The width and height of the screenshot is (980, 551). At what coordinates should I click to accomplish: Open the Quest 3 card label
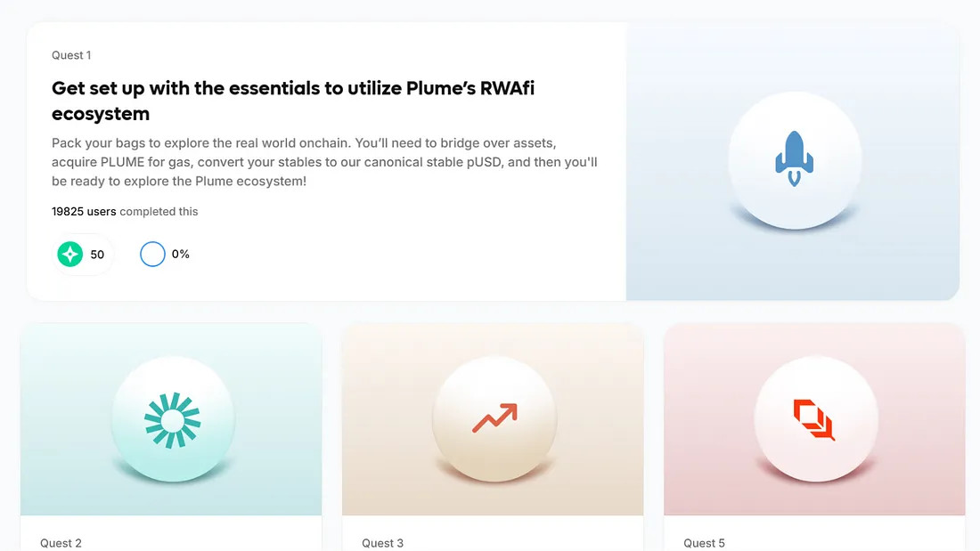point(382,543)
